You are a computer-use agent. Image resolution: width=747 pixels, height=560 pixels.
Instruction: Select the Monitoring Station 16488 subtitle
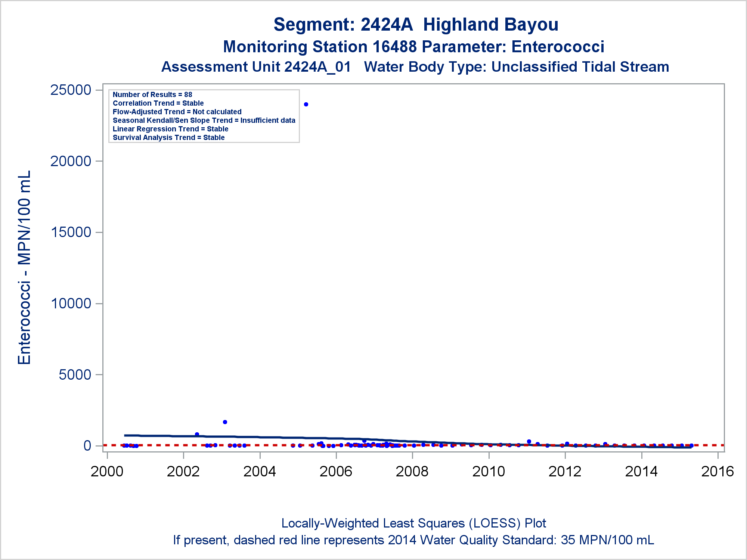click(413, 47)
